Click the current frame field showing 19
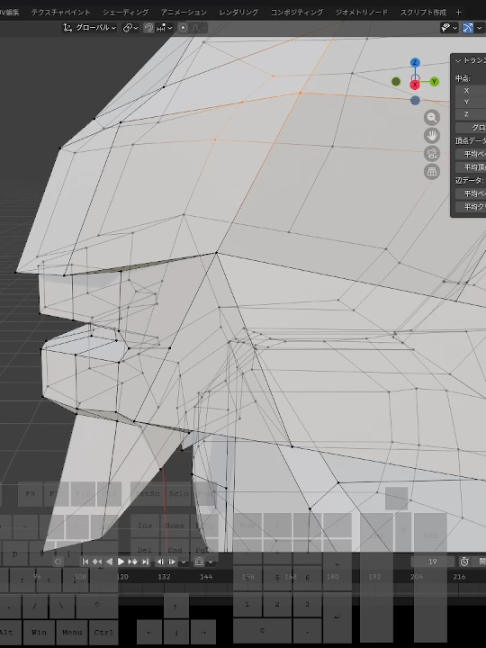 coord(432,561)
